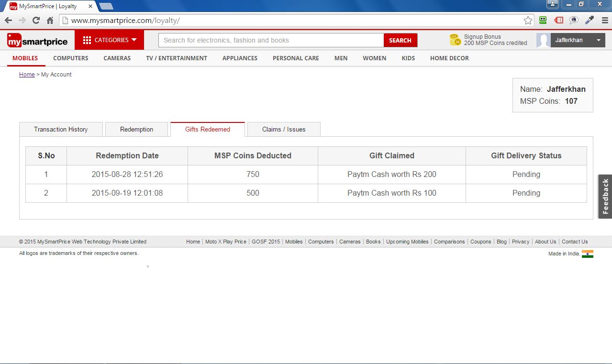
Task: Open the Redemption tab
Action: click(136, 129)
